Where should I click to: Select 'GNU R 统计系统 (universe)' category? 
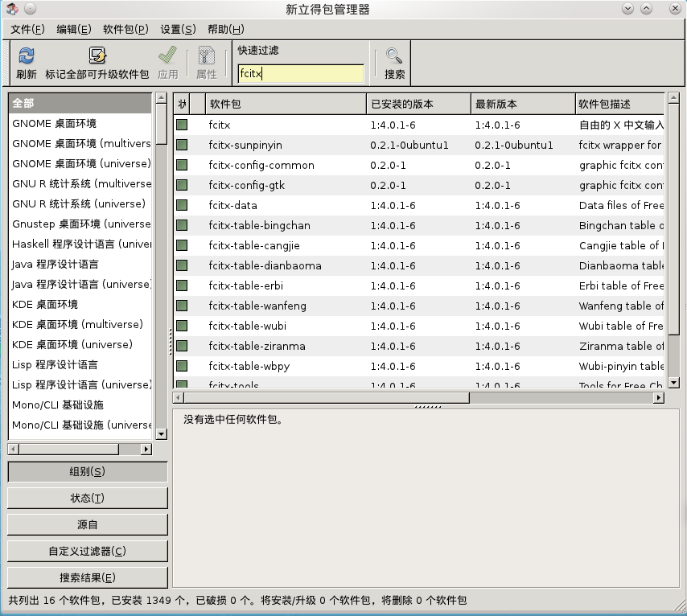click(x=80, y=203)
